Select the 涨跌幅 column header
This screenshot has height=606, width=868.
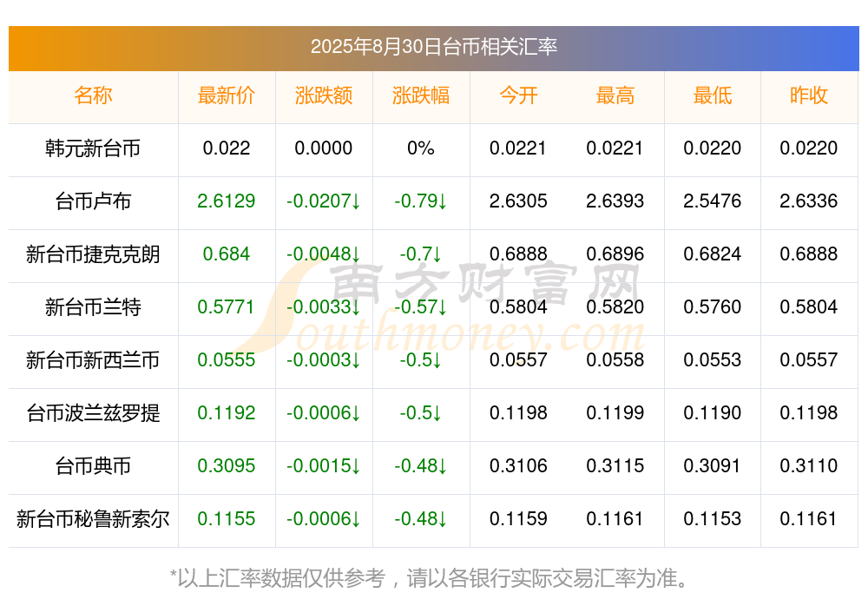[x=421, y=96]
